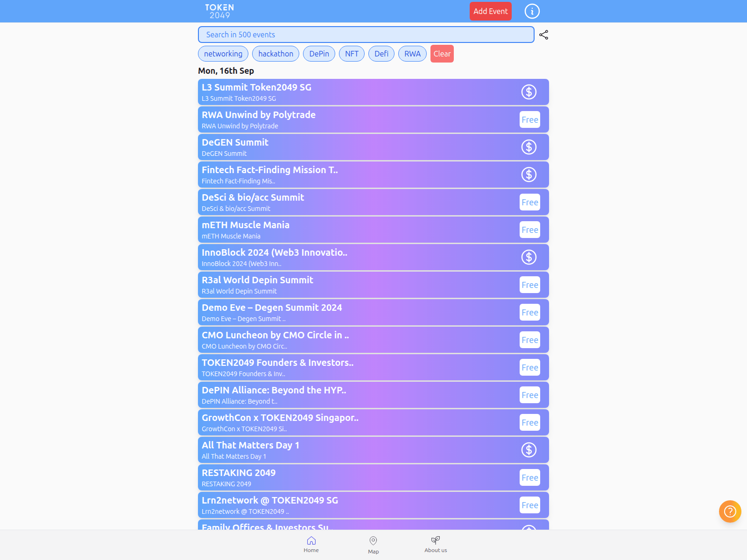Viewport: 747px width, 560px height.
Task: Open R3al World Depin Summit event
Action: click(373, 285)
